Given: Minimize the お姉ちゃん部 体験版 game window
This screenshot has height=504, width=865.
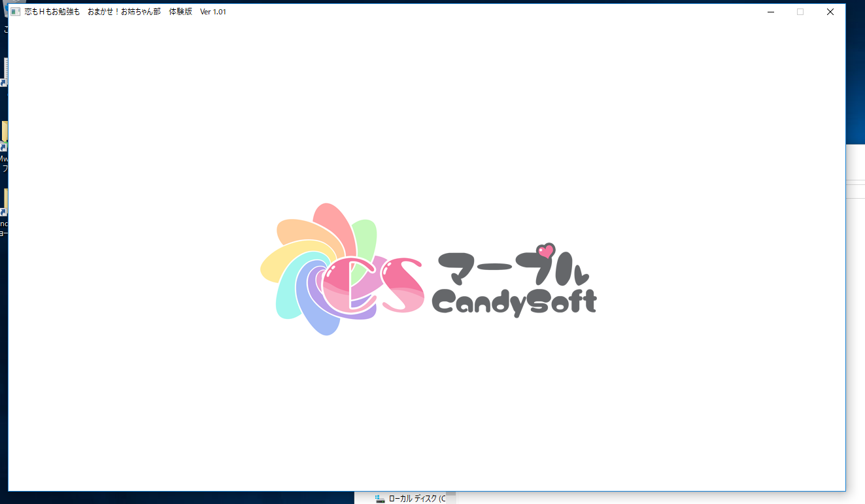Looking at the screenshot, I should 771,12.
